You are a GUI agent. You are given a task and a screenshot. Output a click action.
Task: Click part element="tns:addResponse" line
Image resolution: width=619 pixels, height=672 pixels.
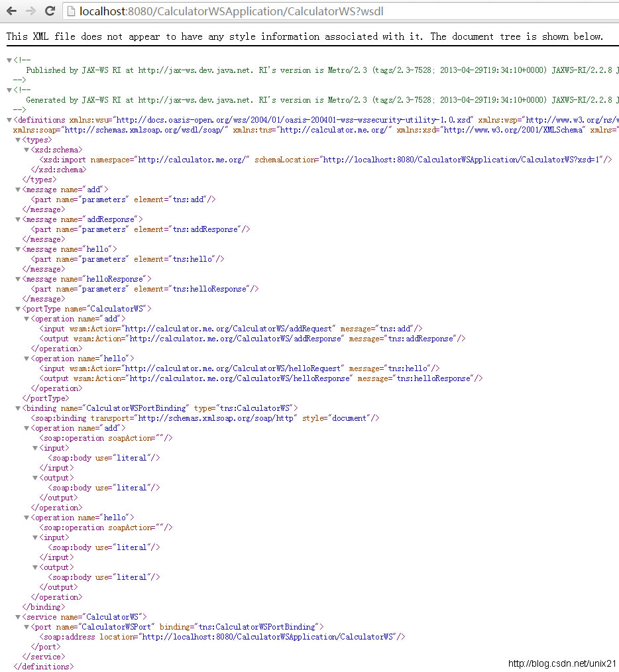[141, 229]
